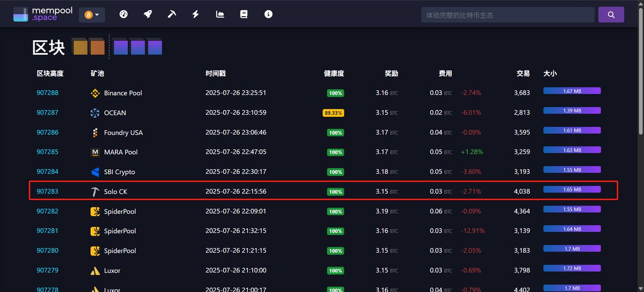This screenshot has width=644, height=292.
Task: Open the Lightning bolt icon
Action: tap(196, 14)
